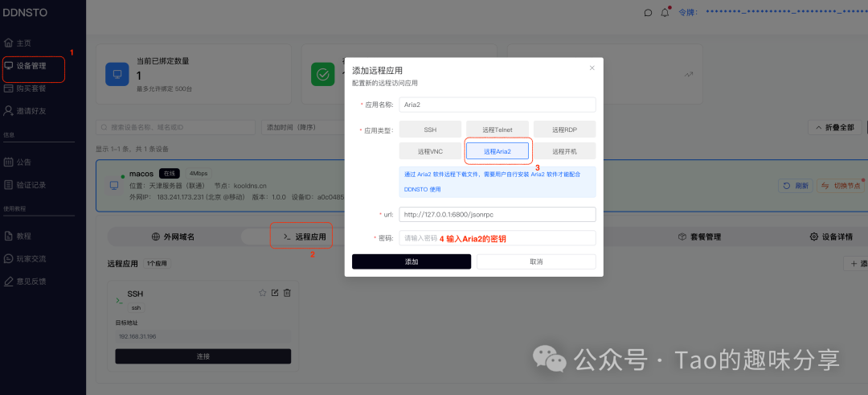Focus the 密码 password field
This screenshot has width=868, height=395.
click(x=497, y=237)
